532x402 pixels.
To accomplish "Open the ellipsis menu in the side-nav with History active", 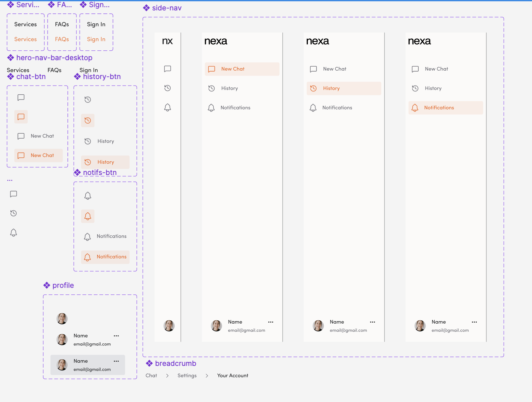I will click(x=372, y=322).
